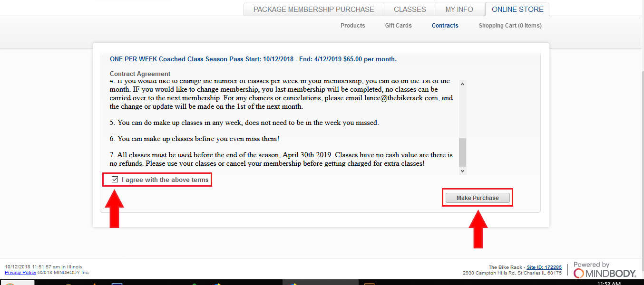Screen dimensions: 644x285
Task: Go to the Products submenu
Action: 352,26
